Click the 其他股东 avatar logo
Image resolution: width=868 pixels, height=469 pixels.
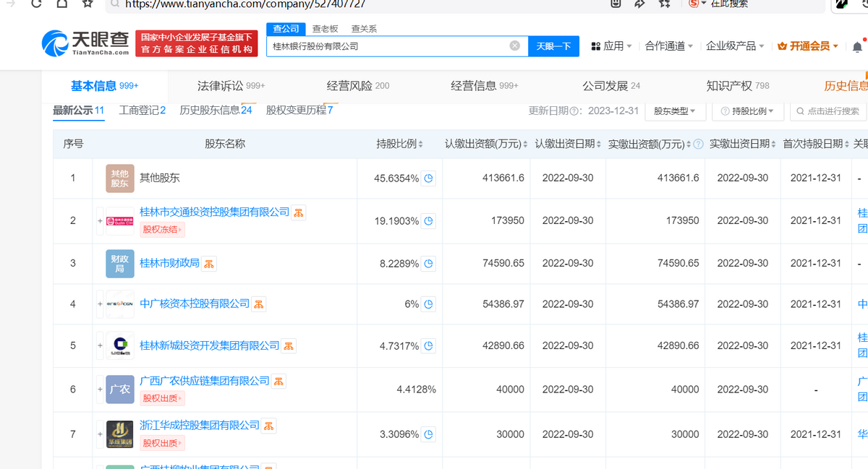point(120,178)
